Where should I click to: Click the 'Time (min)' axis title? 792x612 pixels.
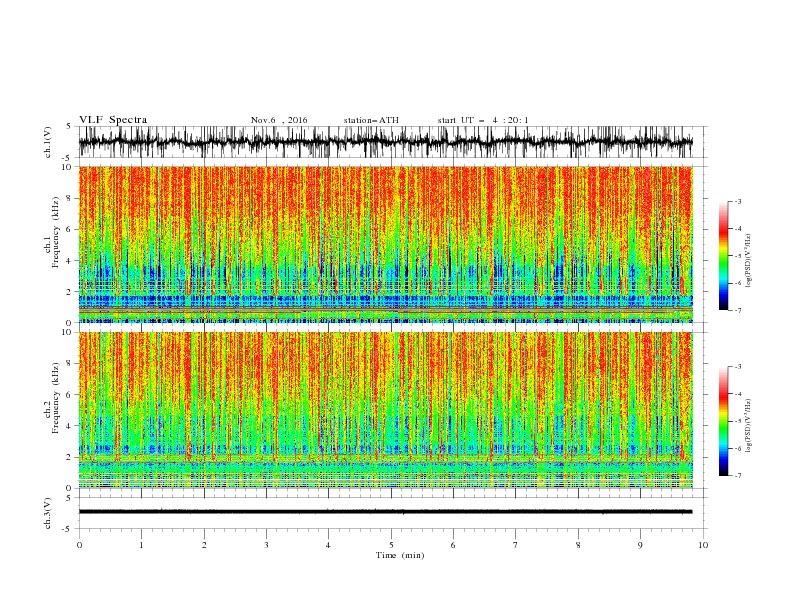point(400,555)
